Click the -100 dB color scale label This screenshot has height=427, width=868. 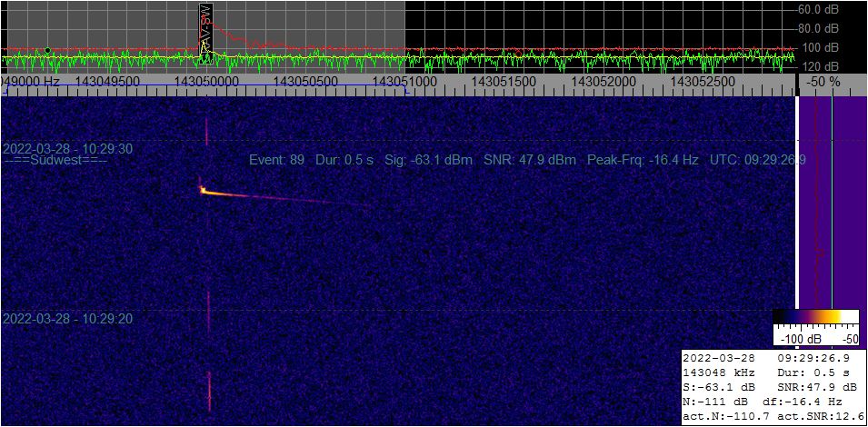click(801, 339)
